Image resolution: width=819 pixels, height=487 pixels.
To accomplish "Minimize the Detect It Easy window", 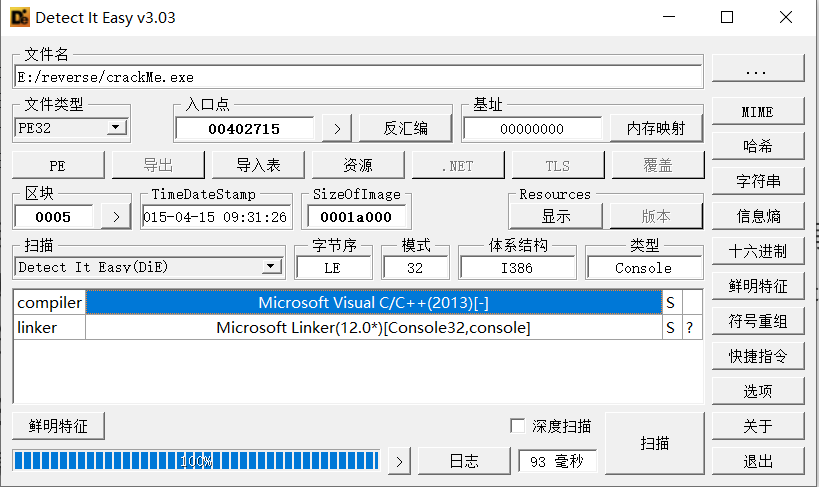I will coord(669,17).
